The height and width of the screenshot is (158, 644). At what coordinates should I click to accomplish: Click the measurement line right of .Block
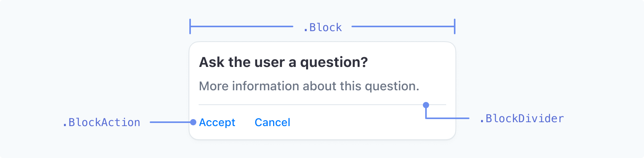[403, 26]
